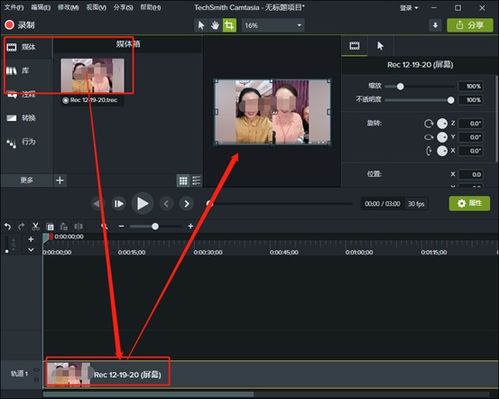
Task: Open the canvas zoom 16% dropdown
Action: tap(273, 25)
